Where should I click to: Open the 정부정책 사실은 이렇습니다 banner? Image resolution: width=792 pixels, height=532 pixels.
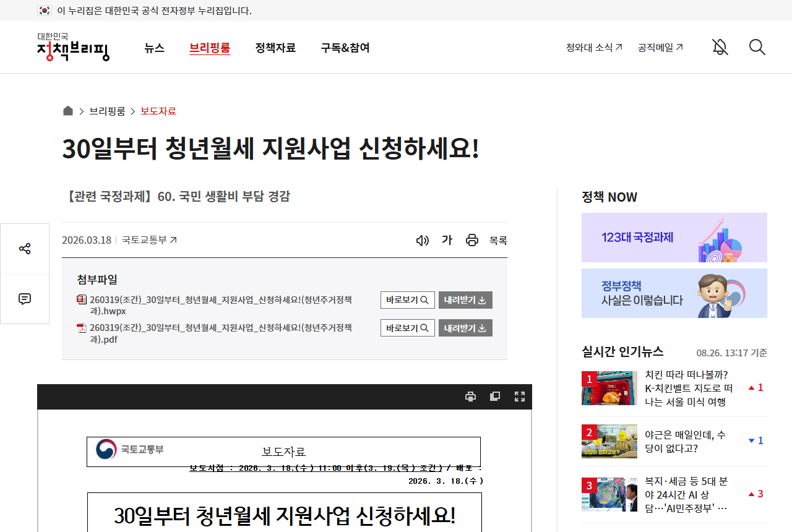tap(674, 293)
